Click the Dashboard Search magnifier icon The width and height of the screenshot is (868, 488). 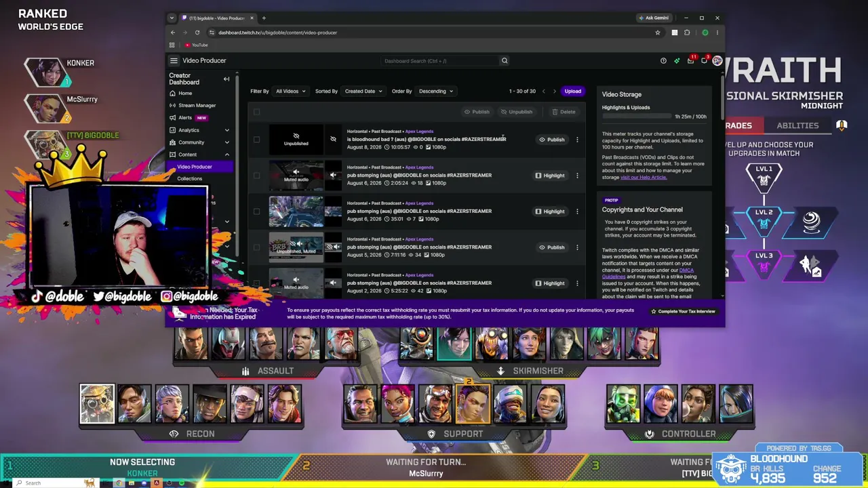point(505,61)
